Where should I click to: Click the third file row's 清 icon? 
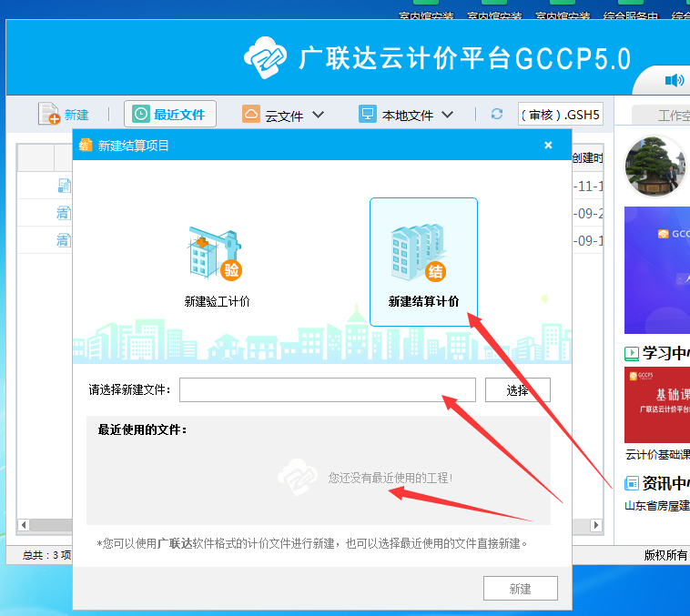pos(64,240)
